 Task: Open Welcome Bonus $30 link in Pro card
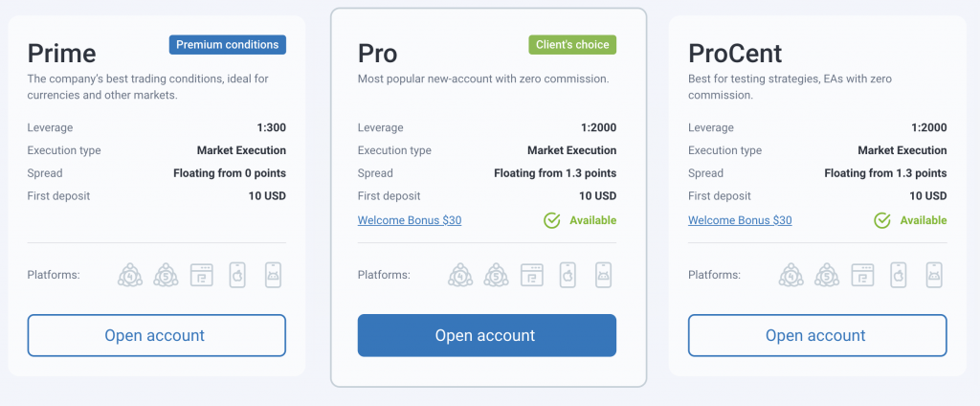point(410,220)
